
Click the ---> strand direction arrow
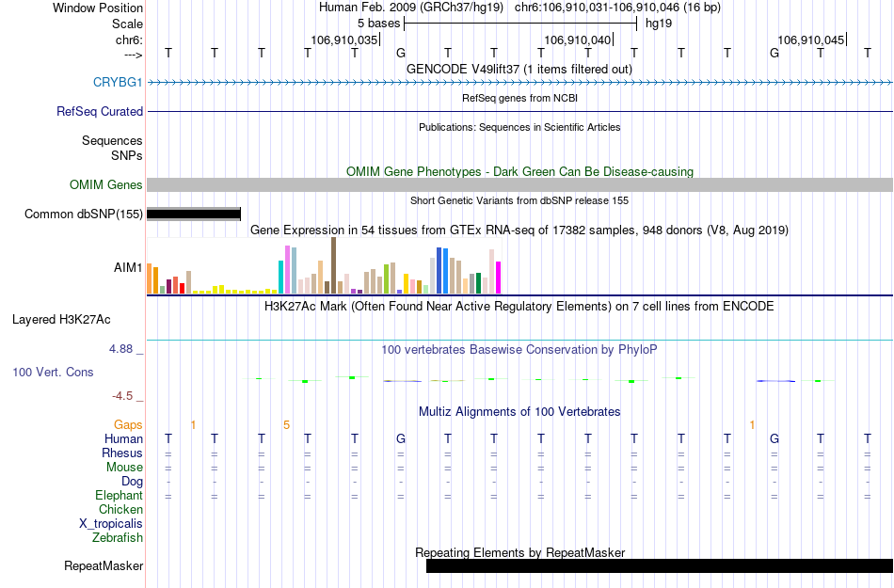(133, 55)
